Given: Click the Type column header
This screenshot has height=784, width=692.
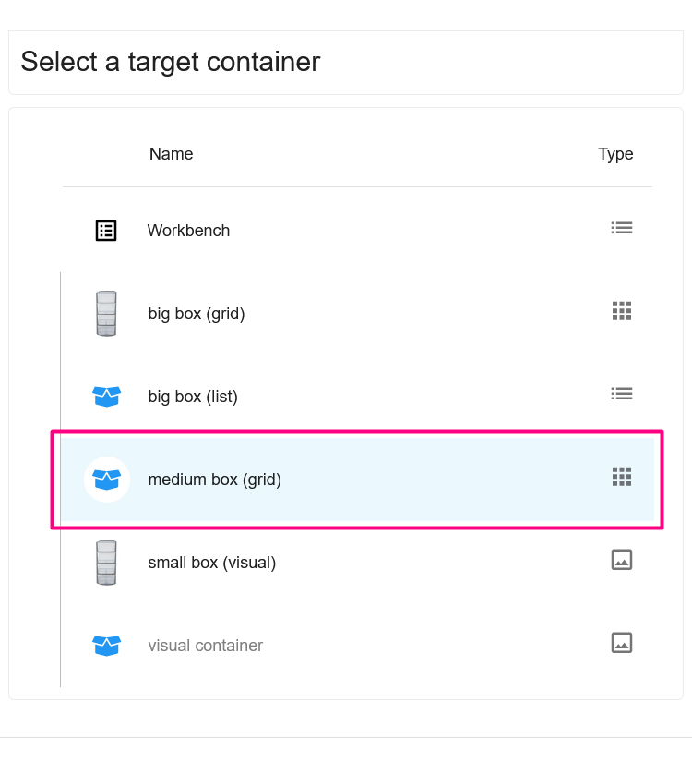Looking at the screenshot, I should (615, 155).
